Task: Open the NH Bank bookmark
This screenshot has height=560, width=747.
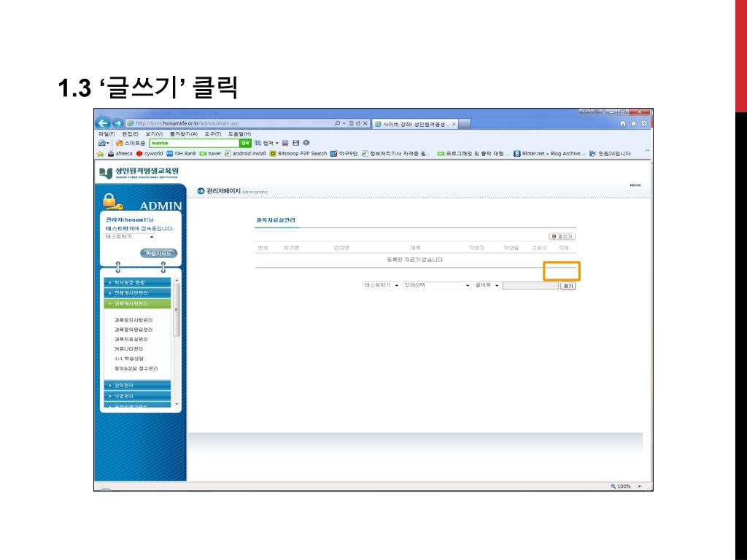Action: click(x=181, y=153)
